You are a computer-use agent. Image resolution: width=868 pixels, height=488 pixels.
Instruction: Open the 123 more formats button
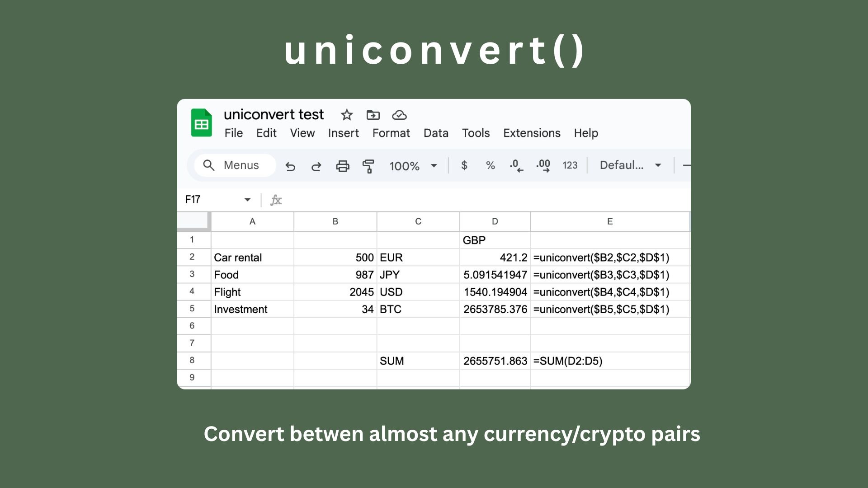point(570,165)
